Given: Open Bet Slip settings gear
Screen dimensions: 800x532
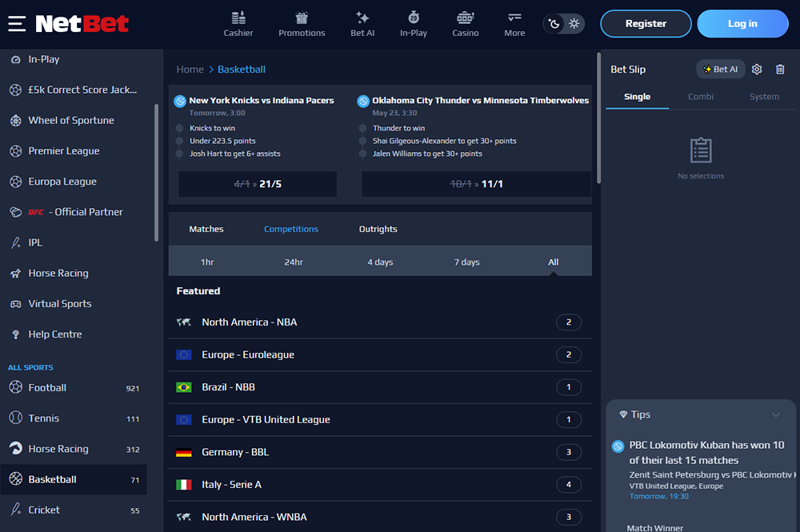Looking at the screenshot, I should (x=757, y=70).
